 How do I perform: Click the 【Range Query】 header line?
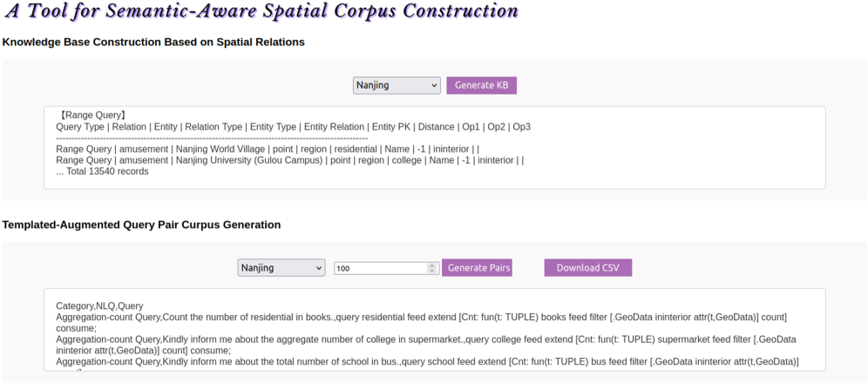pos(92,115)
